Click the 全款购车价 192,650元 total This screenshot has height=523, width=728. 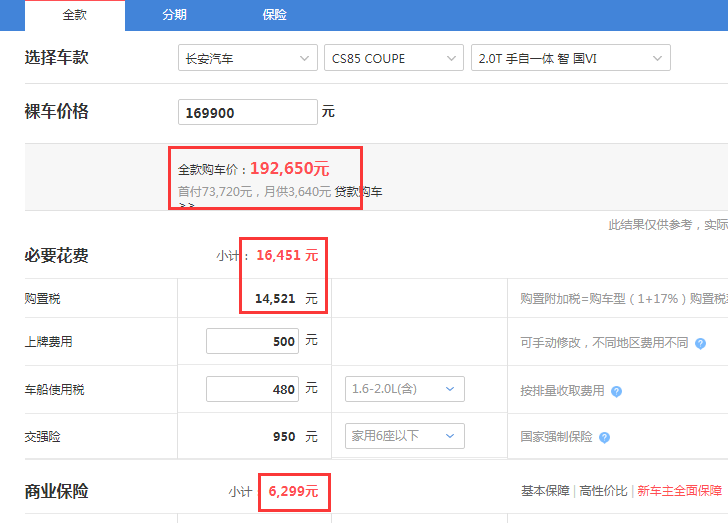[254, 169]
